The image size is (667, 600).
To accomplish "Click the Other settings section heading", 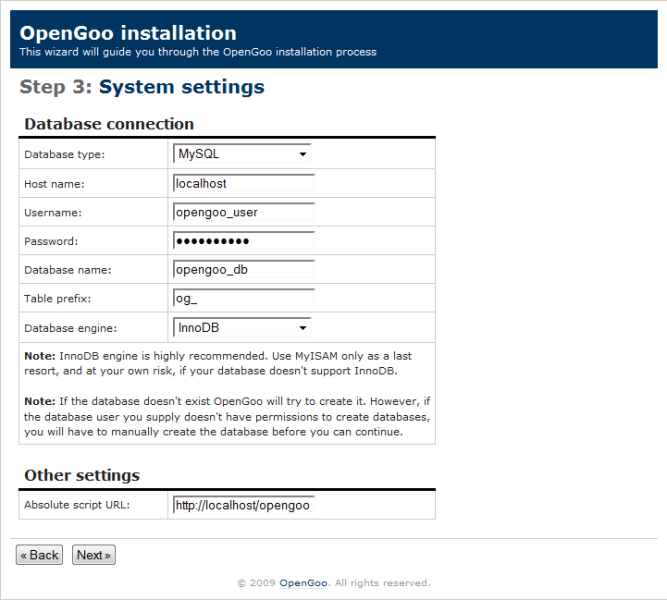I will pyautogui.click(x=82, y=475).
